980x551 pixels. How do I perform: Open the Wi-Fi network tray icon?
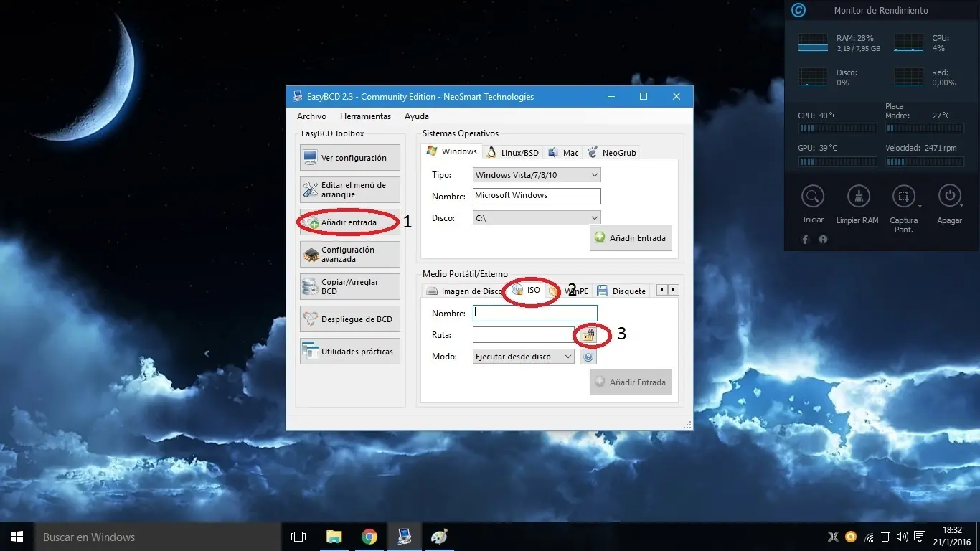click(x=869, y=537)
